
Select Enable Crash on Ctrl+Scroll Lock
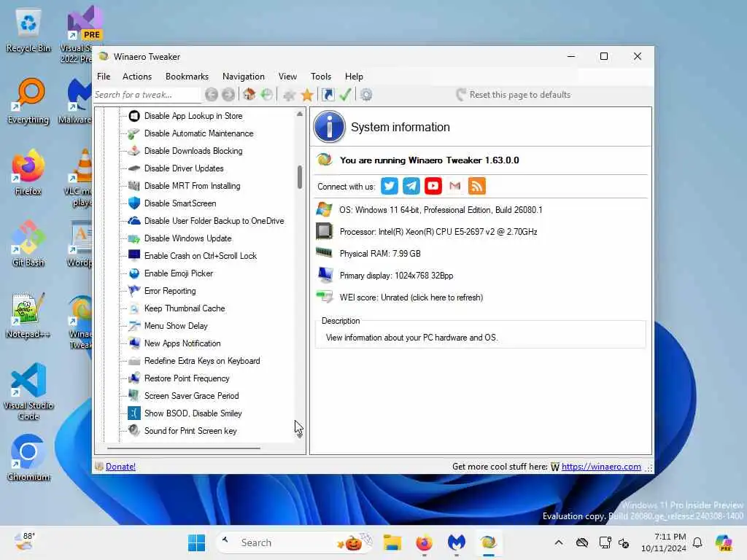[200, 256]
